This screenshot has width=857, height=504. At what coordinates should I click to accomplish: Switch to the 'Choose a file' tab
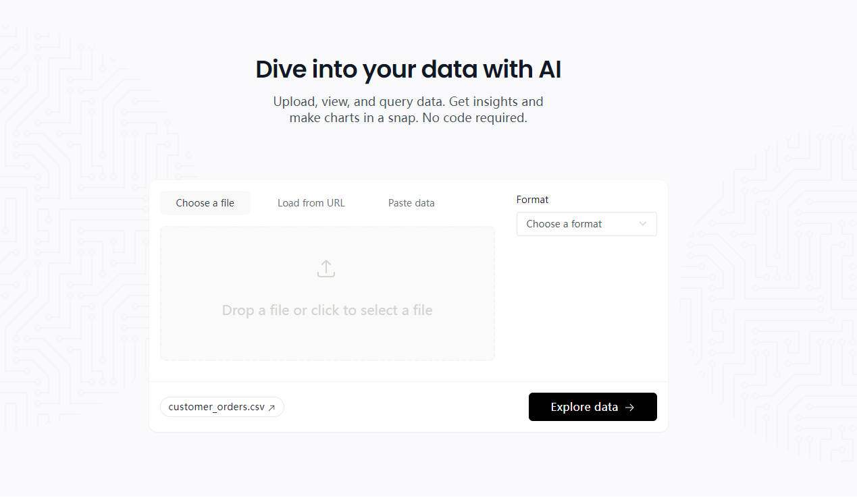click(x=205, y=203)
